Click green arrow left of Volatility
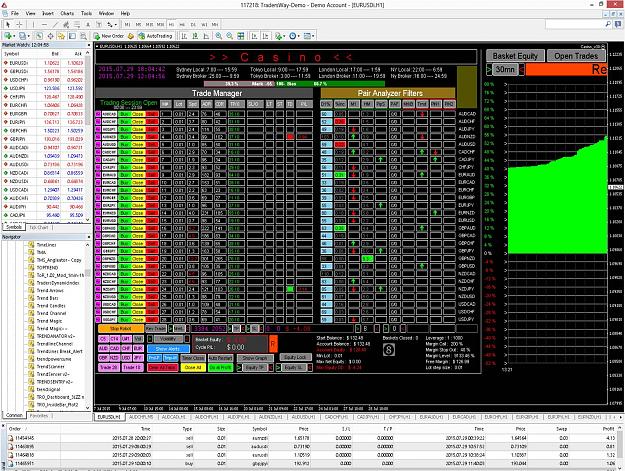625x471 pixels. [x=150, y=339]
